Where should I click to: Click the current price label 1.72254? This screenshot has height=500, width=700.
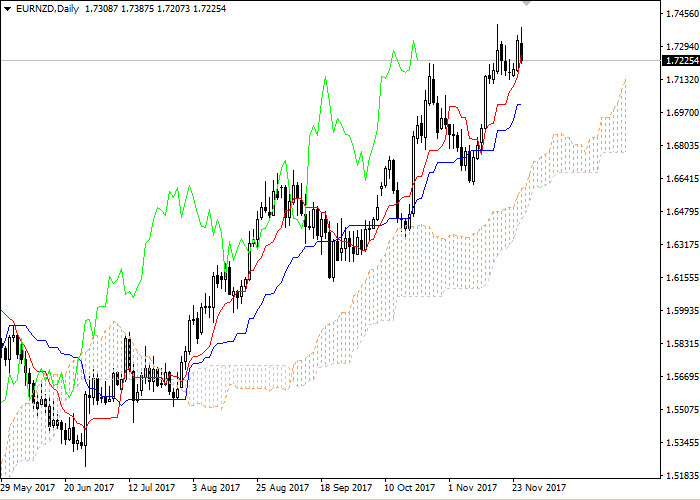tap(681, 60)
